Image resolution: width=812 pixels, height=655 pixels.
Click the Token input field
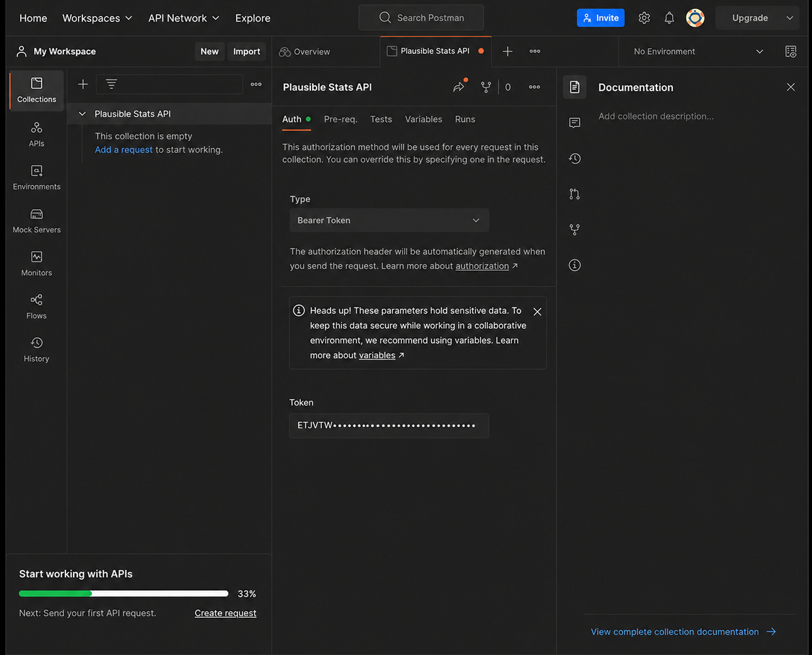coord(389,426)
